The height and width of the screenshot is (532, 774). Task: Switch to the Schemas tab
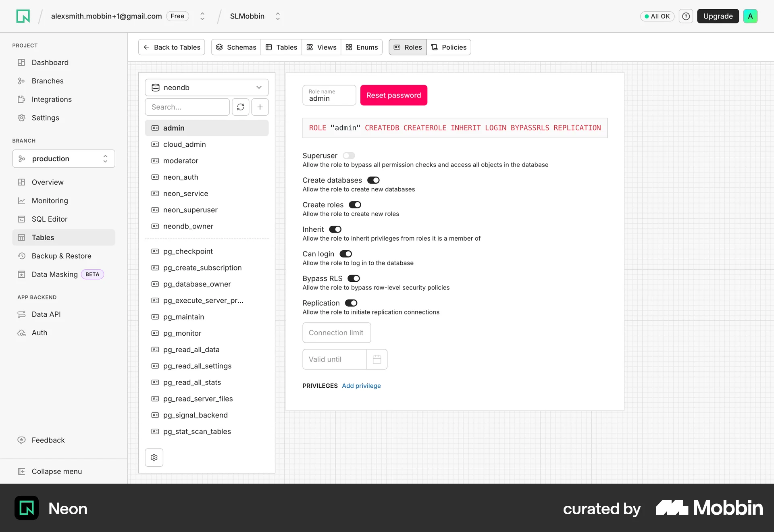[236, 47]
